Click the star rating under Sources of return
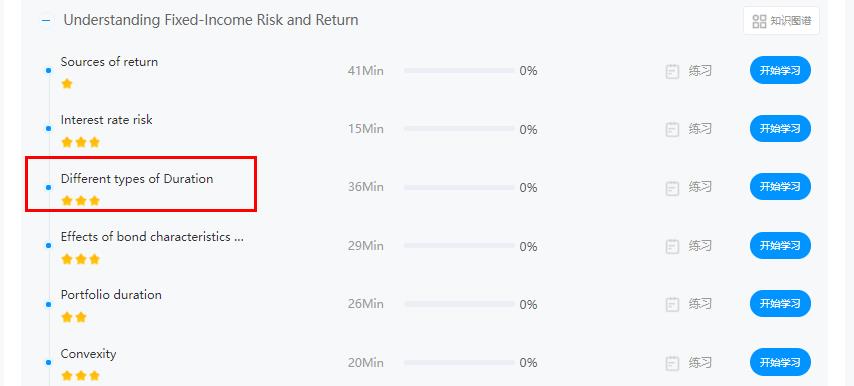Screen dimensions: 854x386 [x=67, y=84]
